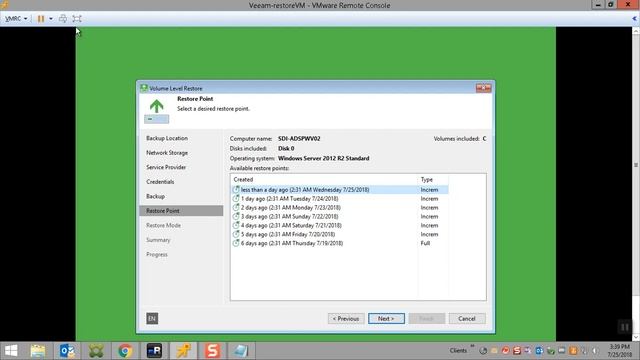The width and height of the screenshot is (640, 360).
Task: Click the collapse arrow at toolbar right edge
Action: tap(634, 19)
